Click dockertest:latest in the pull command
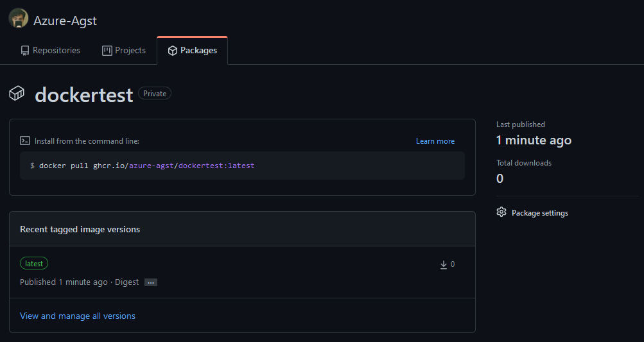 (x=216, y=166)
